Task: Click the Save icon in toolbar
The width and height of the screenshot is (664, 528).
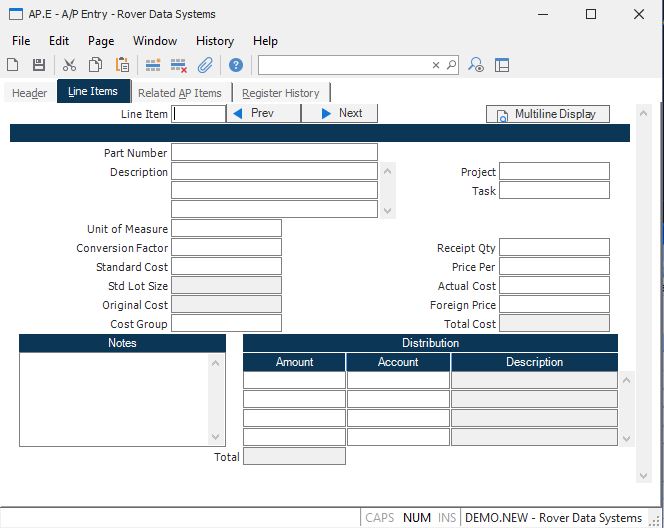Action: 39,65
